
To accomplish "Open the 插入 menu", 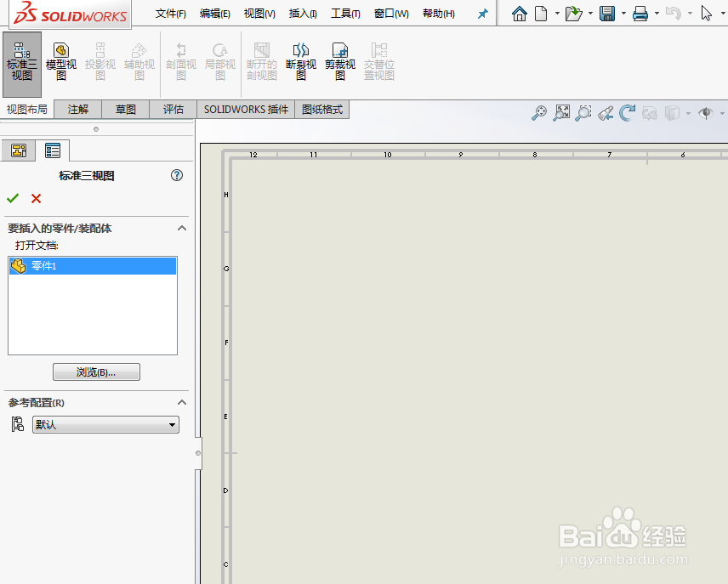I will [300, 14].
